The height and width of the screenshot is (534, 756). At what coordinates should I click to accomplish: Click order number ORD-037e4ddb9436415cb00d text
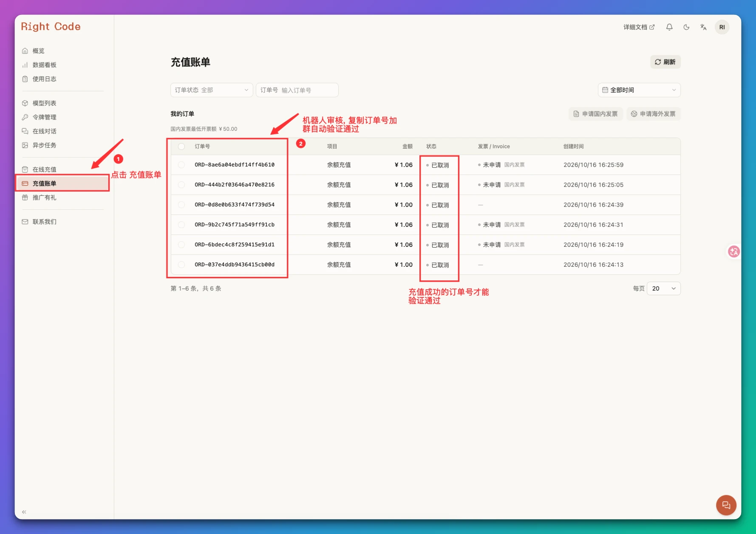pos(235,265)
